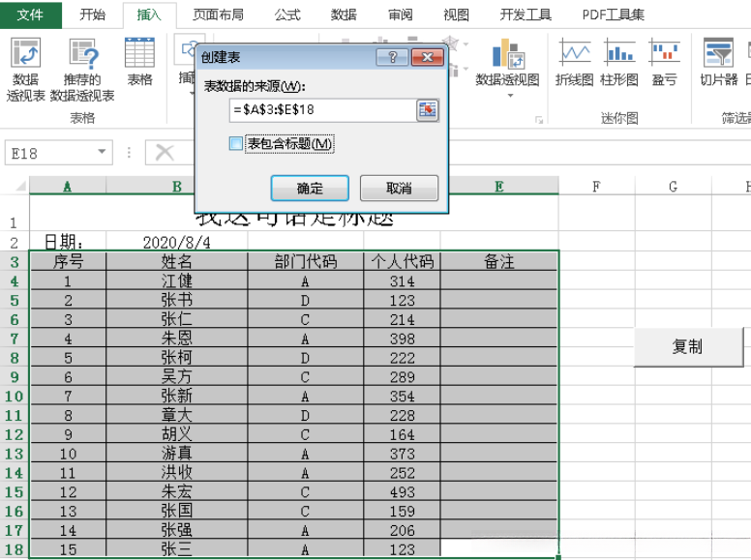Click the formula bar cancel X icon

tap(165, 153)
